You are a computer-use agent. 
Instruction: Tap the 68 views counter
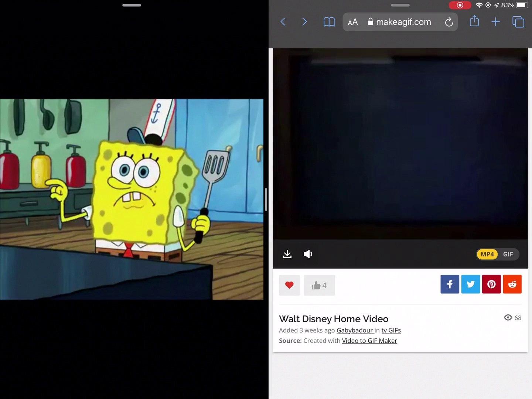513,318
